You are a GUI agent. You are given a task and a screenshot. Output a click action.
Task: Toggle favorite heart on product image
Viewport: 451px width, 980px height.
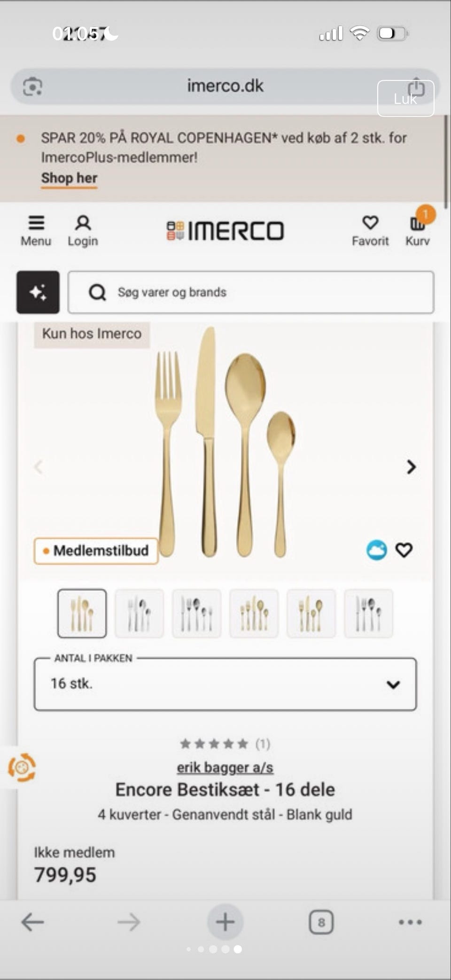[x=404, y=550]
